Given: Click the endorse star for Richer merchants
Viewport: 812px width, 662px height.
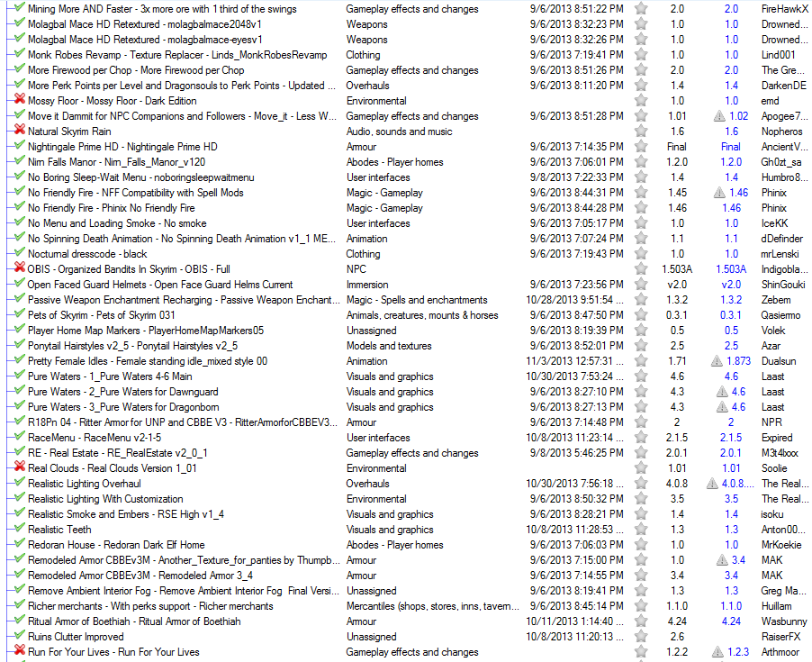Looking at the screenshot, I should pyautogui.click(x=641, y=606).
